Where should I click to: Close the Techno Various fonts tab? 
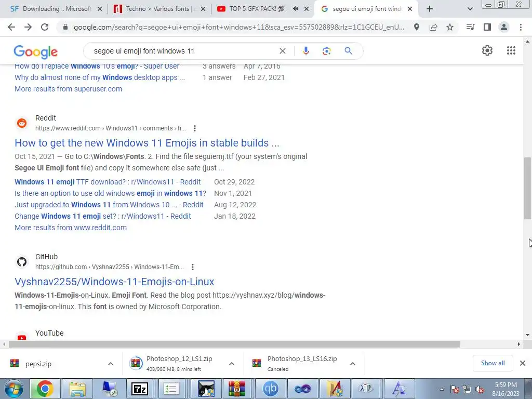[x=203, y=9]
